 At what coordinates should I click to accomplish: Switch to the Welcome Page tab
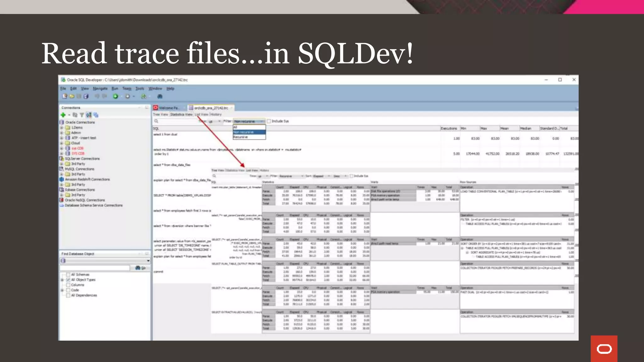pyautogui.click(x=169, y=108)
